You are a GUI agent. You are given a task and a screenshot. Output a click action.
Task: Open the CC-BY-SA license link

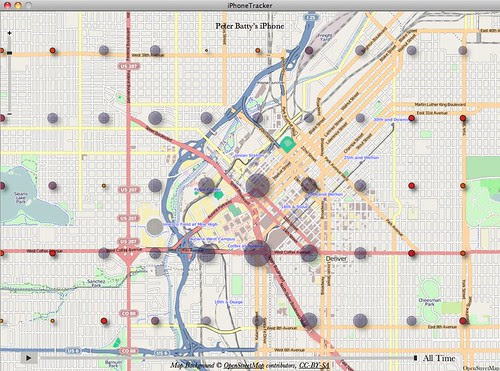pyautogui.click(x=314, y=365)
